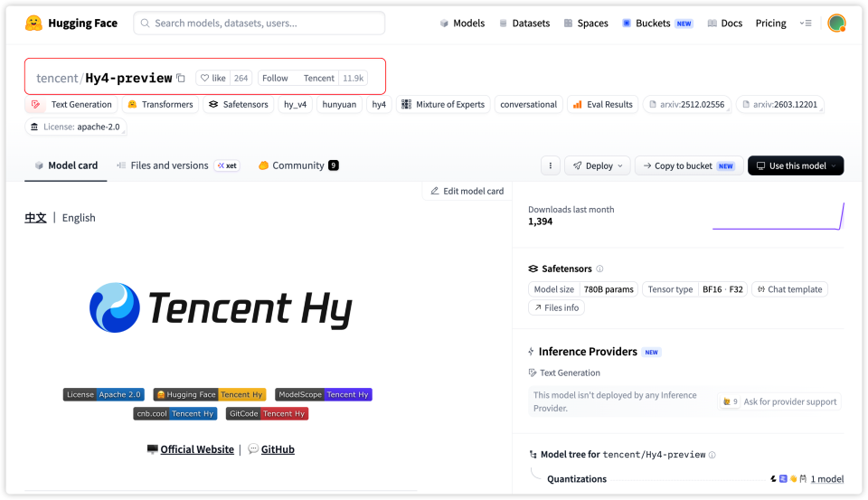
Task: Click the tencent namespace link
Action: tap(57, 78)
